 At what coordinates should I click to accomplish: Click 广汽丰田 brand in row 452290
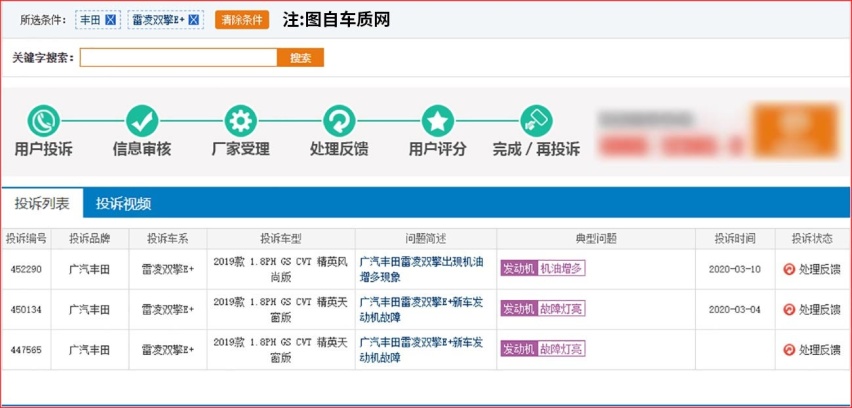[x=90, y=269]
